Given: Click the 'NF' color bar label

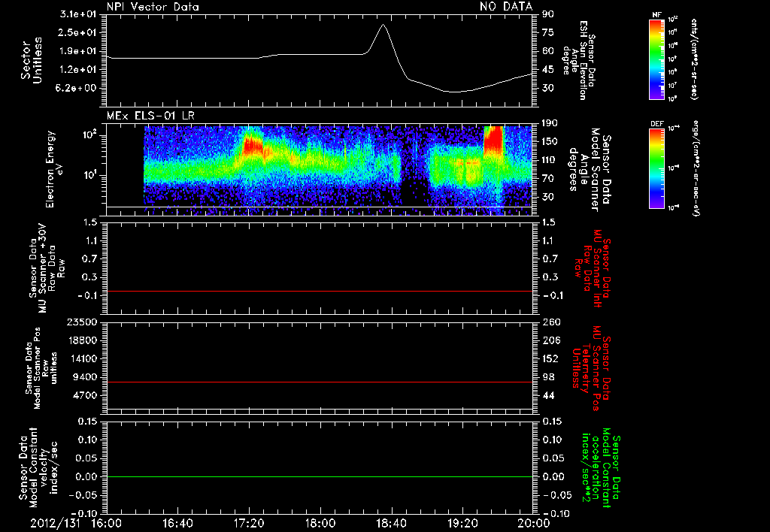Looking at the screenshot, I should click(656, 15).
